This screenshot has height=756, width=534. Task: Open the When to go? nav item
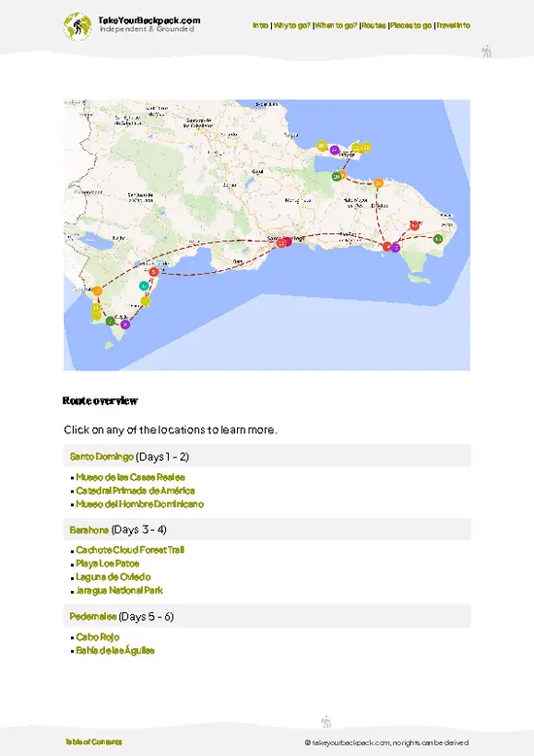[336, 25]
